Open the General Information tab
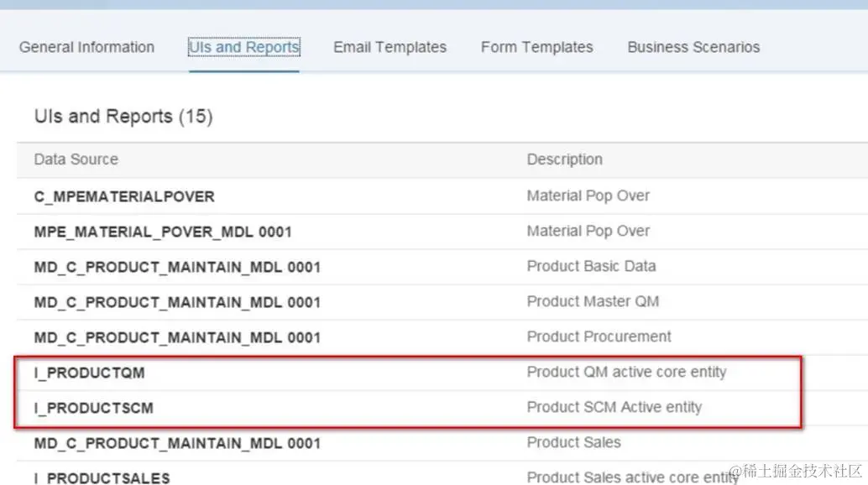This screenshot has height=485, width=868. (86, 47)
